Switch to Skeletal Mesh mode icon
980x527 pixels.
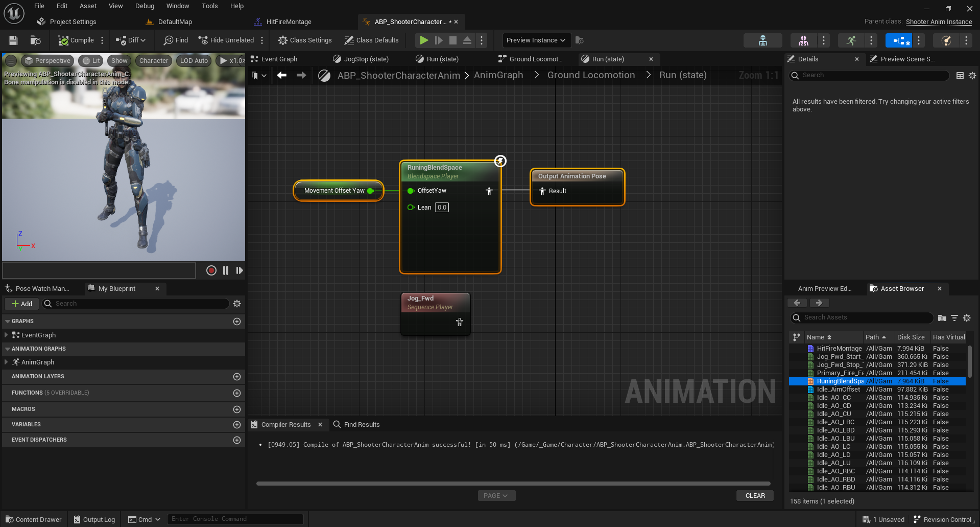tap(803, 40)
